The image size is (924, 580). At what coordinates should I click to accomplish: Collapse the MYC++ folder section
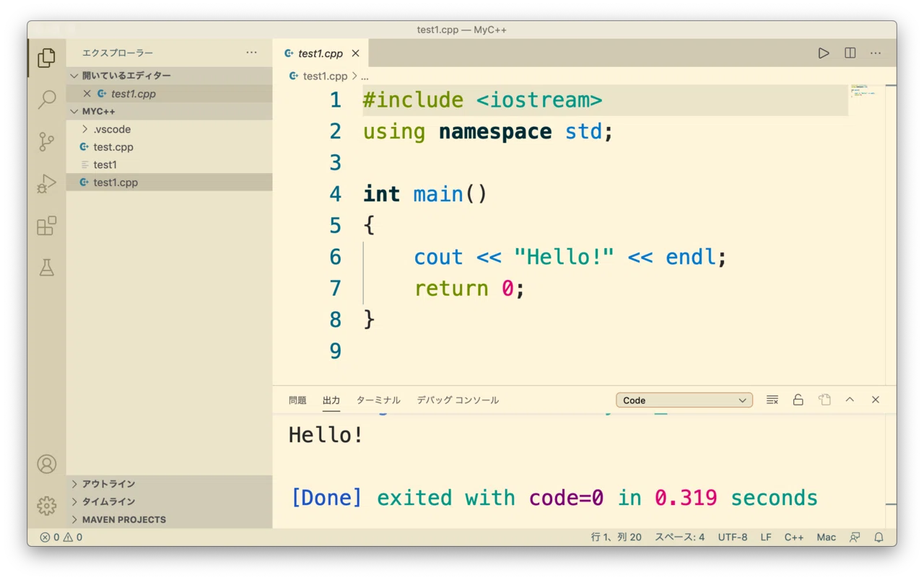(x=170, y=112)
